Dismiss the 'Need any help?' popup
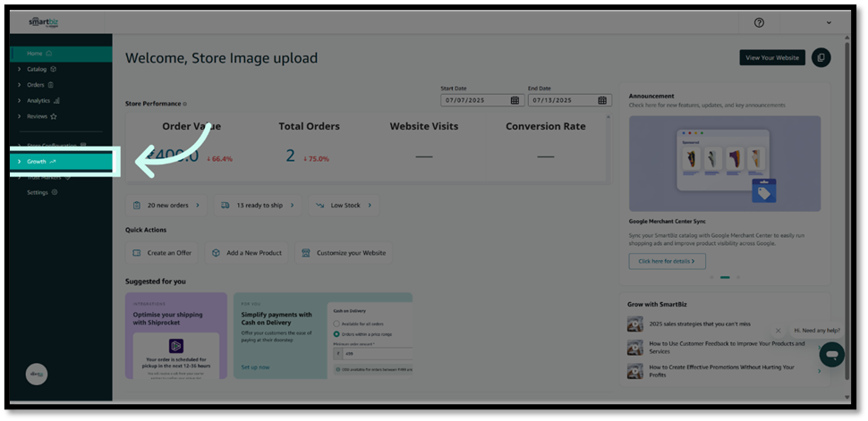Viewport: 868px width, 421px height. 778,331
